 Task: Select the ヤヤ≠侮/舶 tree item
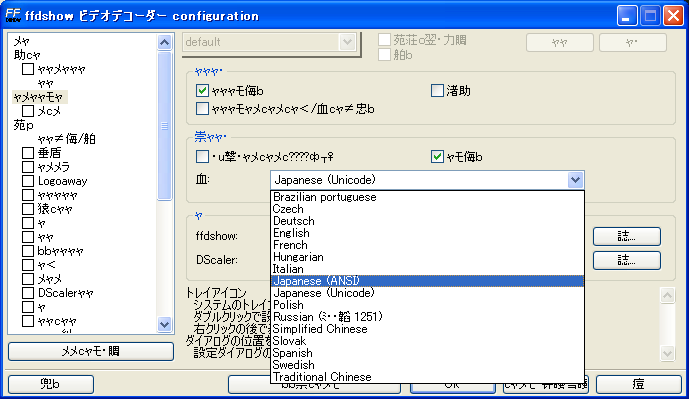(x=66, y=139)
